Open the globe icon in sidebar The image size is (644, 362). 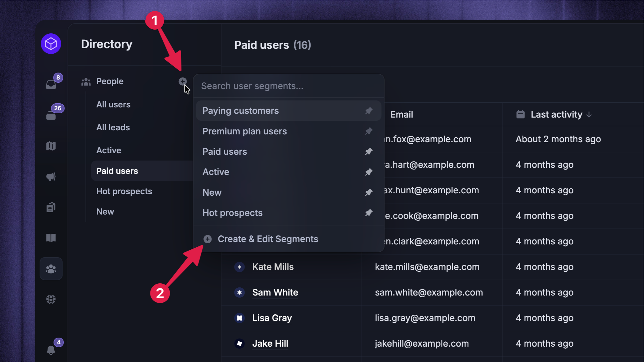(51, 299)
